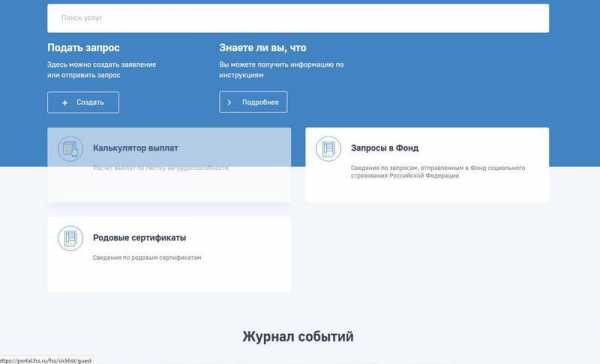The height and width of the screenshot is (364, 600).
Task: Click the Родовые сертификаты certificate icon
Action: tap(70, 238)
